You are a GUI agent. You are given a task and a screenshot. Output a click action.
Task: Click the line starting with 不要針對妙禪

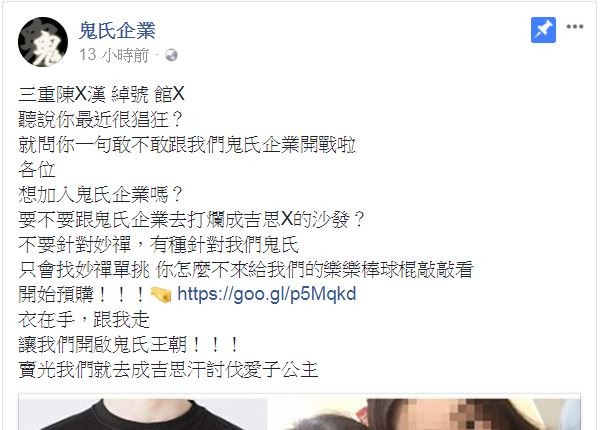(x=159, y=245)
